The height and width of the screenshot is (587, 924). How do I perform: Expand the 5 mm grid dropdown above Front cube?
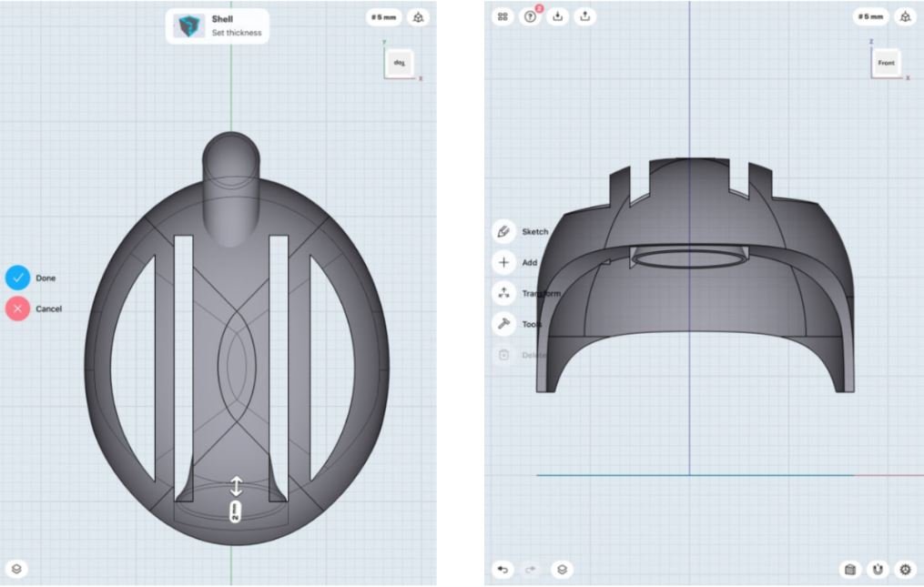coord(870,16)
